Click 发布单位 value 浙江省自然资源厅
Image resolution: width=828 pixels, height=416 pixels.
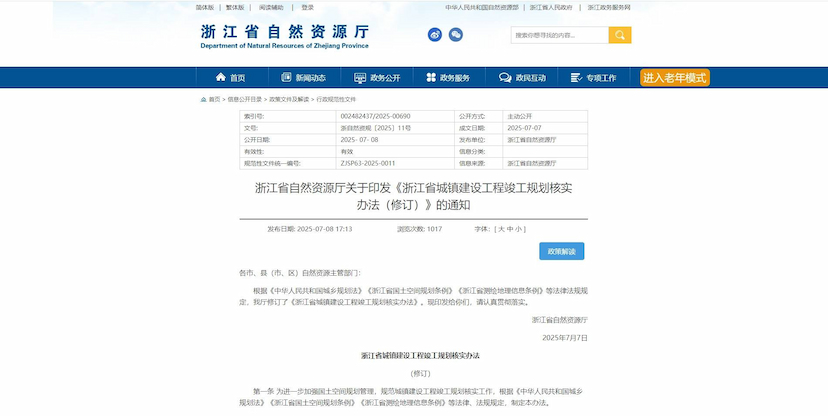coord(532,140)
